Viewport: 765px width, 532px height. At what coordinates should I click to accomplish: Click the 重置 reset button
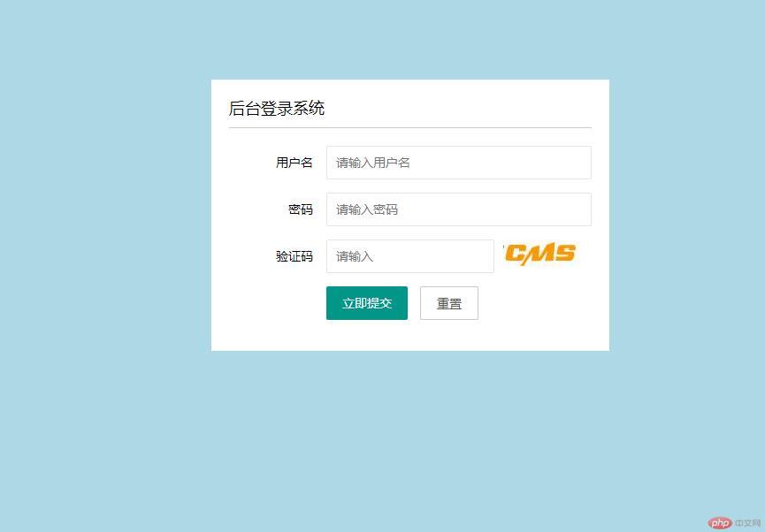(449, 303)
